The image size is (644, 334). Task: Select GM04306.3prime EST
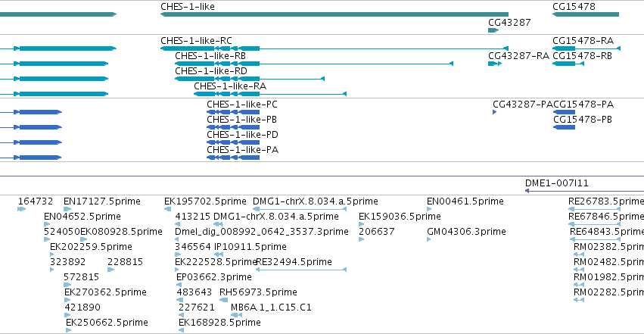(429, 239)
